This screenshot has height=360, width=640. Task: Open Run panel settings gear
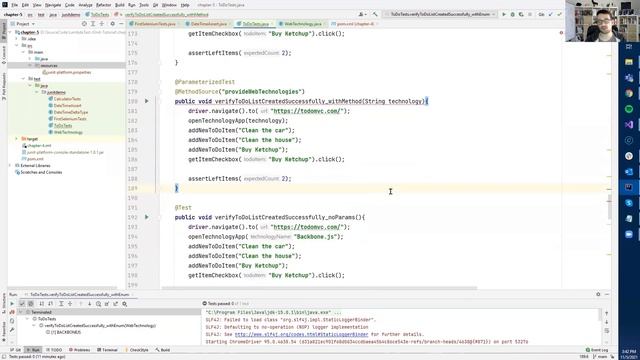tap(598, 294)
